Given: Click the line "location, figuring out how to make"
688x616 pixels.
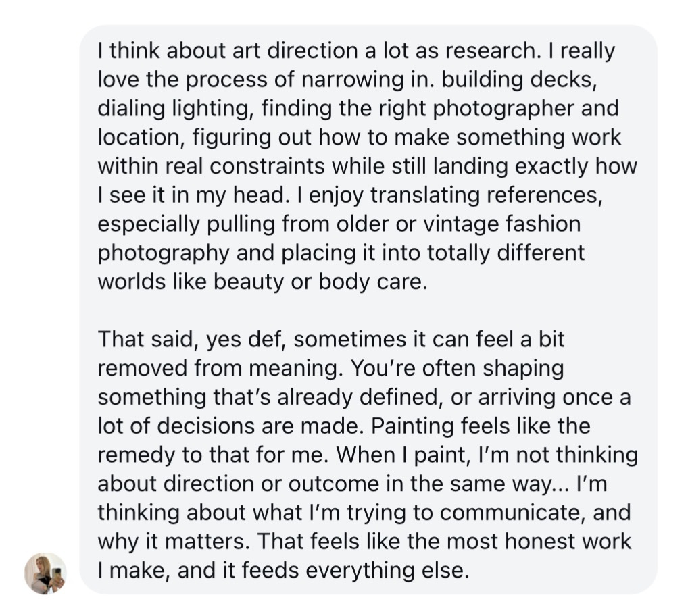Looking at the screenshot, I should pyautogui.click(x=359, y=137).
